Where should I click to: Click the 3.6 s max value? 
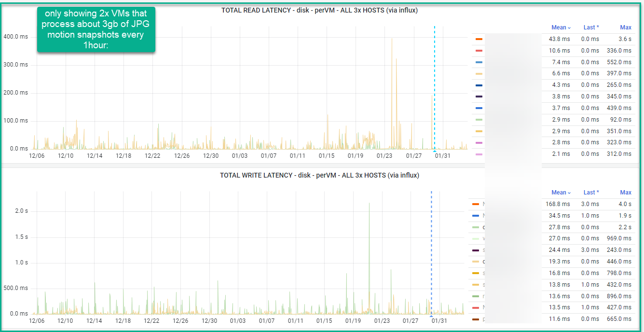(x=625, y=39)
